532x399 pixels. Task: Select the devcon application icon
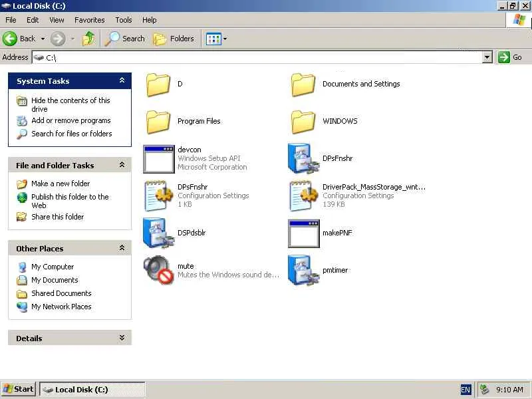click(159, 159)
